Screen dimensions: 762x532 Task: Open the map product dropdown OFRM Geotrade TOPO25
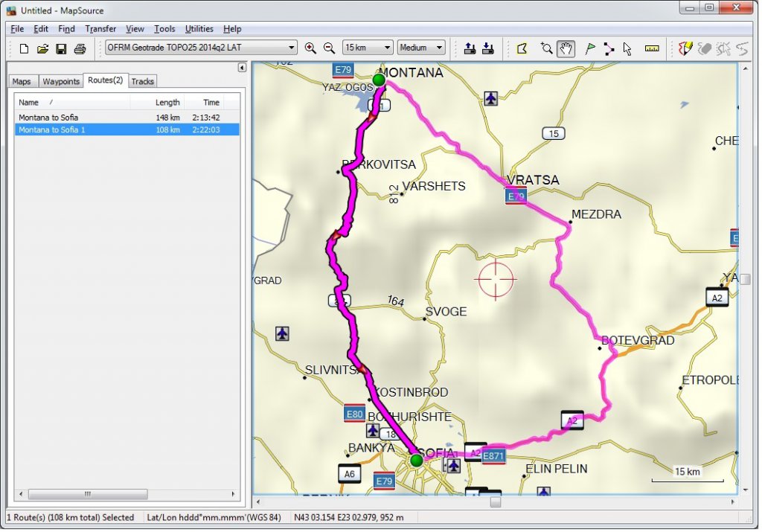pyautogui.click(x=201, y=48)
